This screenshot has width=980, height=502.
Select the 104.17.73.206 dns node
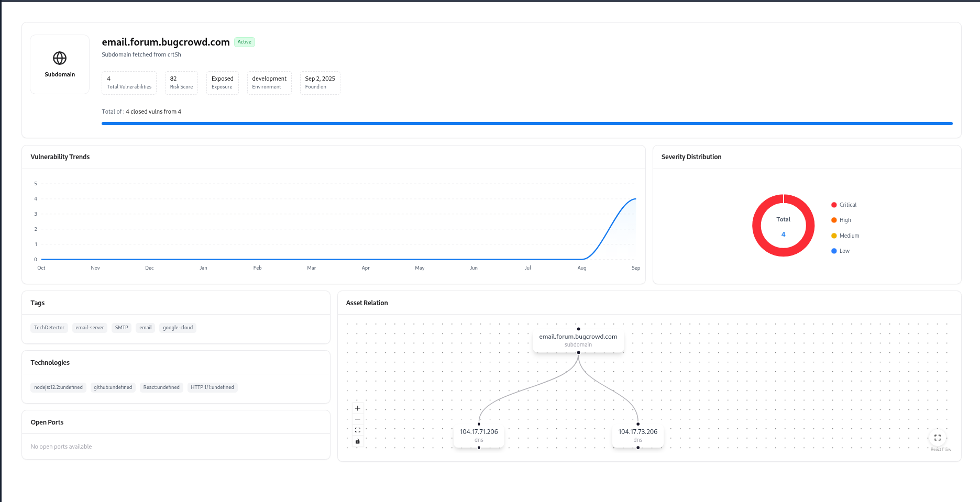(x=638, y=436)
